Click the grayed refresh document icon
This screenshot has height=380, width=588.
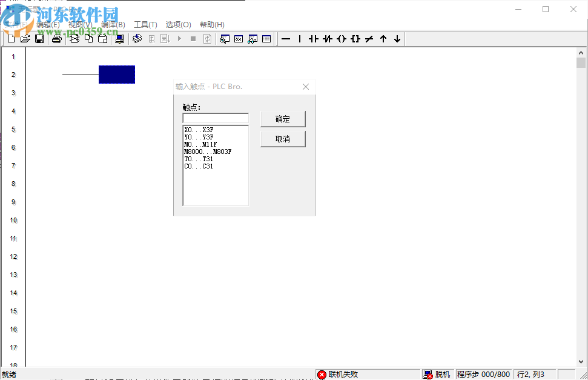(x=207, y=39)
